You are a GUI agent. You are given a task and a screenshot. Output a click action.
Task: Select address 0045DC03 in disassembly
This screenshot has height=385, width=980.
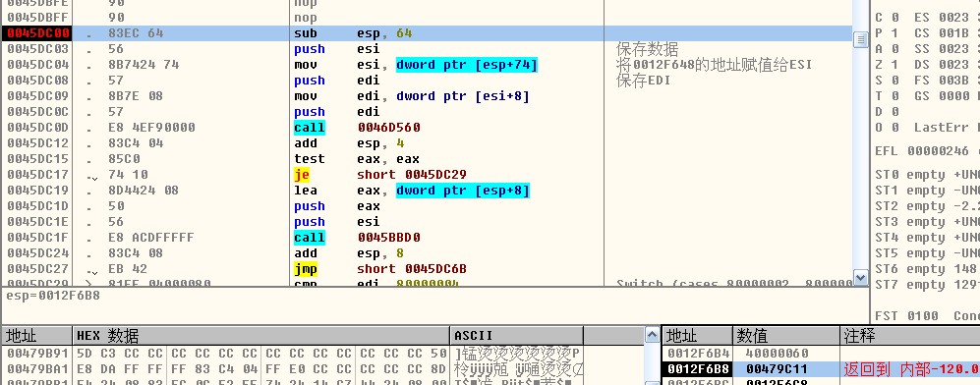[37, 49]
